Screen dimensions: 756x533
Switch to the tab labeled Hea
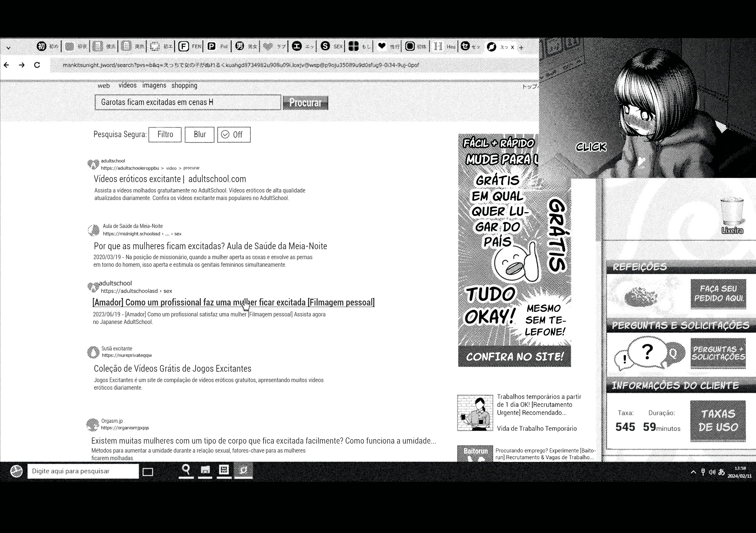click(445, 47)
